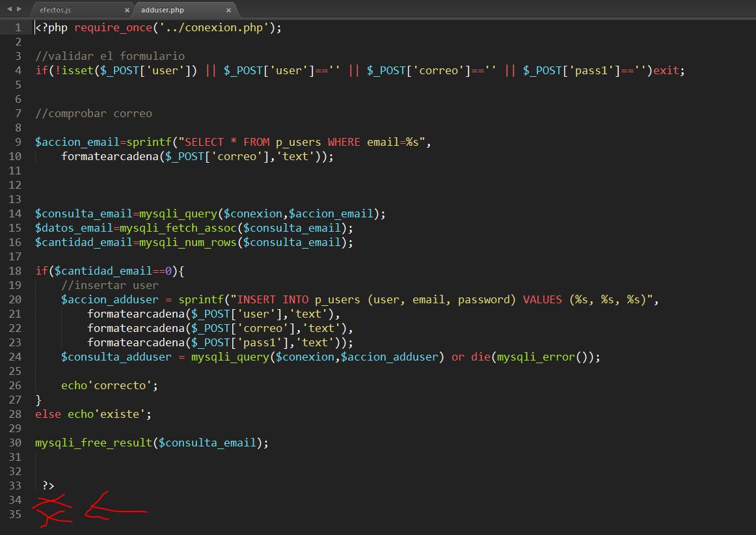756x535 pixels.
Task: Click the left tab navigation arrow
Action: tap(9, 9)
